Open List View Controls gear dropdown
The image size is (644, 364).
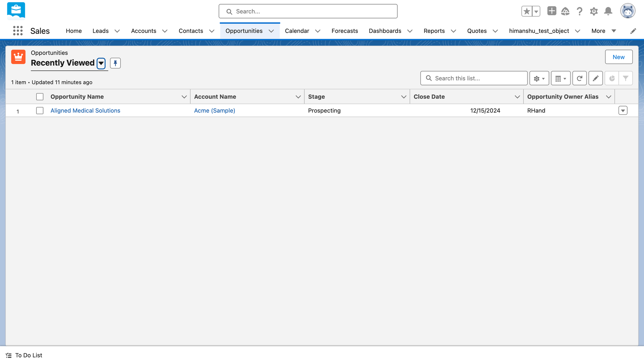point(539,78)
